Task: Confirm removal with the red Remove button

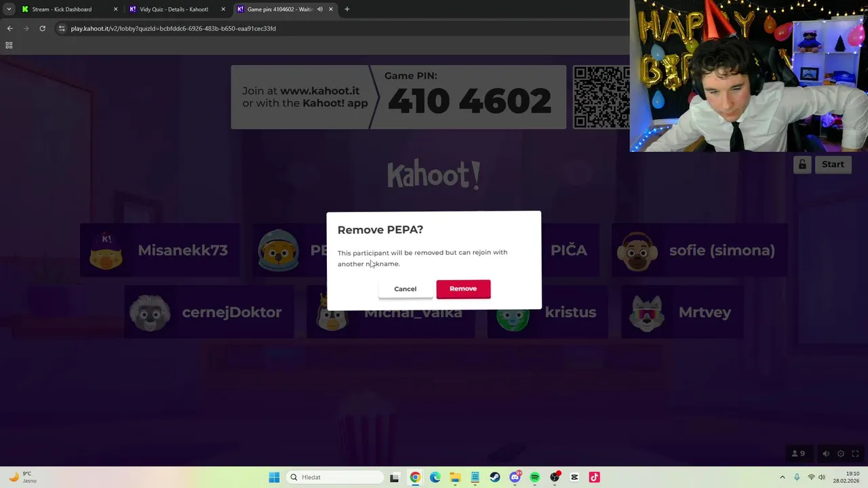Action: [463, 289]
